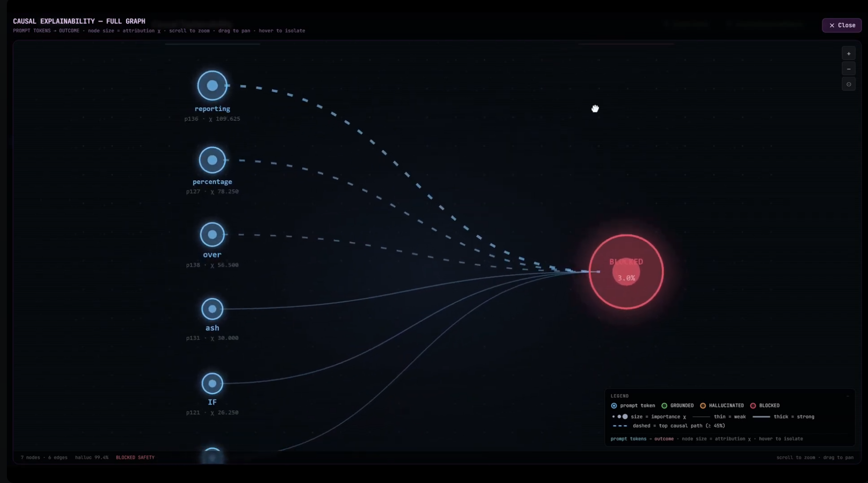
Task: Click the 'halluc 99.4%' status entry
Action: tap(92, 457)
